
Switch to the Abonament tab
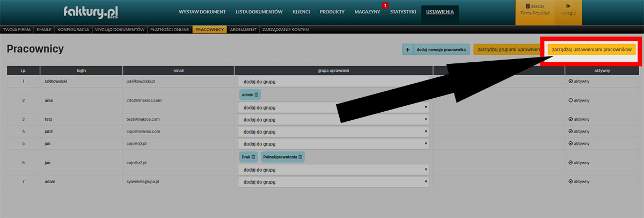click(243, 30)
